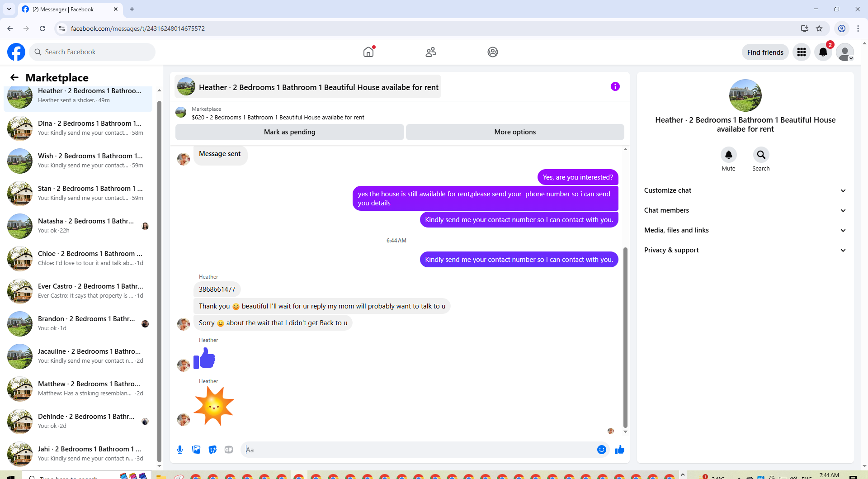This screenshot has width=868, height=479.
Task: Open the apps menu grid icon
Action: coord(802,52)
